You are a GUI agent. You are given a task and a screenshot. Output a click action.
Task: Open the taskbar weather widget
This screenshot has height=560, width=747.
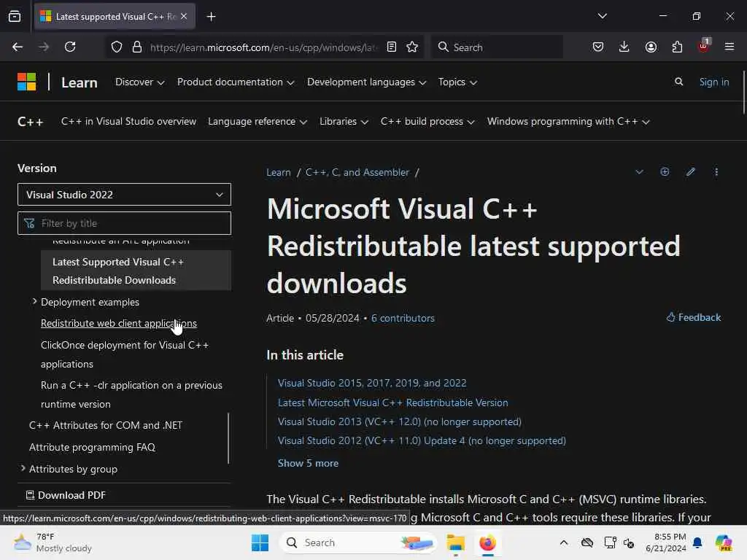pos(53,542)
